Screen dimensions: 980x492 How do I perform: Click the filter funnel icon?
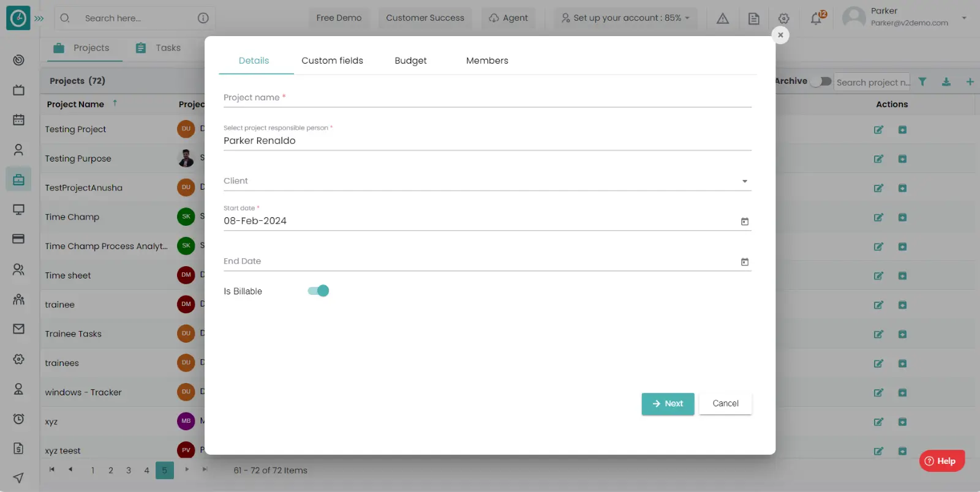922,81
